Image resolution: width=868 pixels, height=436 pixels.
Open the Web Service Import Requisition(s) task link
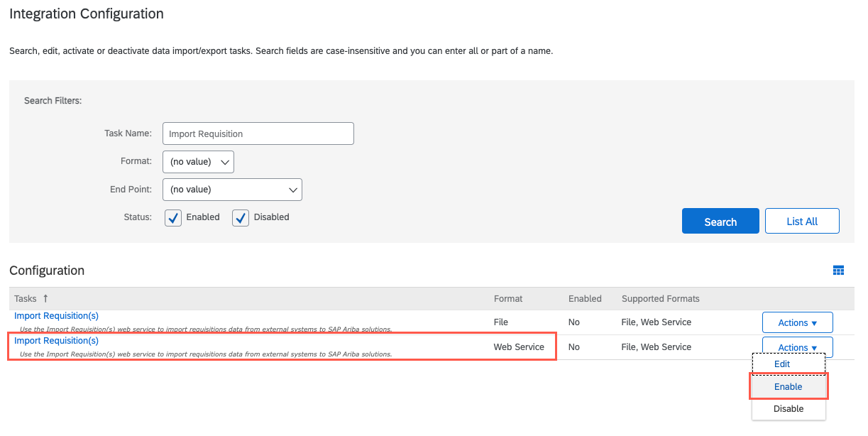click(x=56, y=340)
